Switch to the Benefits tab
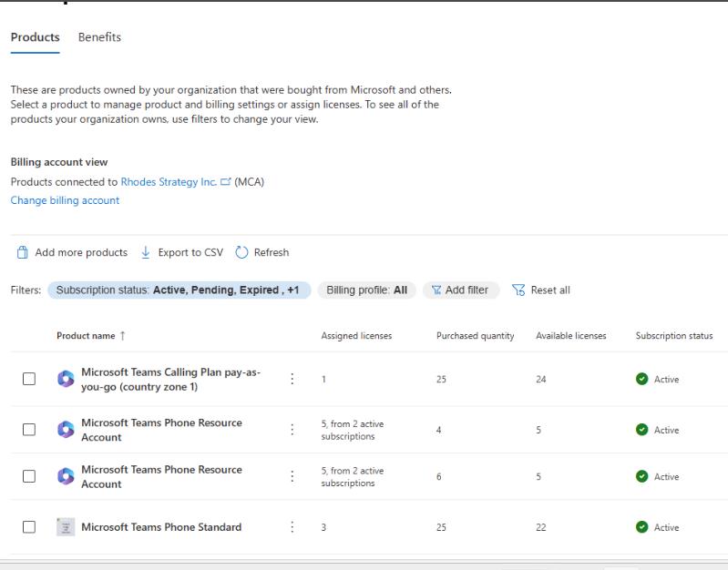Screen dimensions: 728x570 (99, 37)
